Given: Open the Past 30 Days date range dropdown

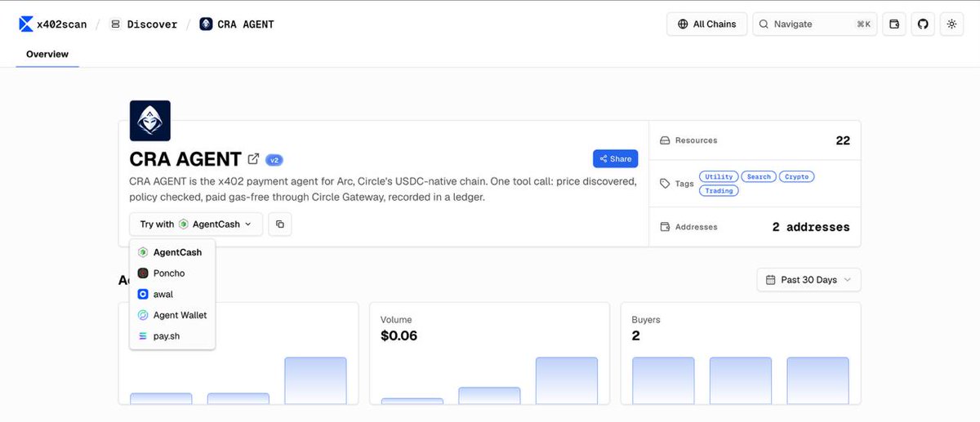Looking at the screenshot, I should [x=808, y=280].
